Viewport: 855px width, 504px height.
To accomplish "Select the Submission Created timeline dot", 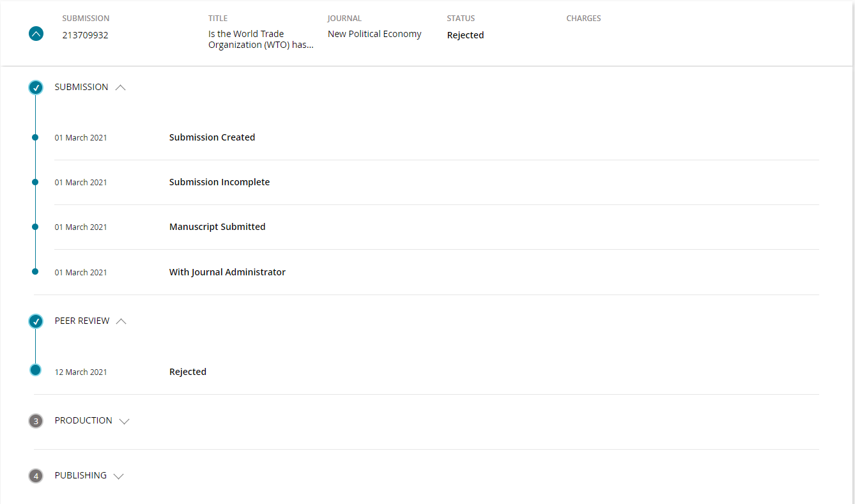I will click(35, 137).
